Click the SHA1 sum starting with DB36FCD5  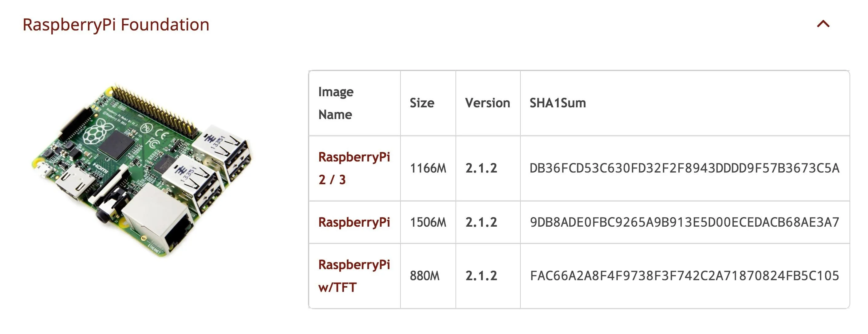coord(685,168)
